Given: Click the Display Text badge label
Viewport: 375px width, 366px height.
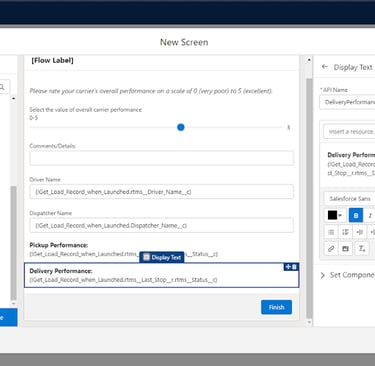Looking at the screenshot, I should [162, 257].
